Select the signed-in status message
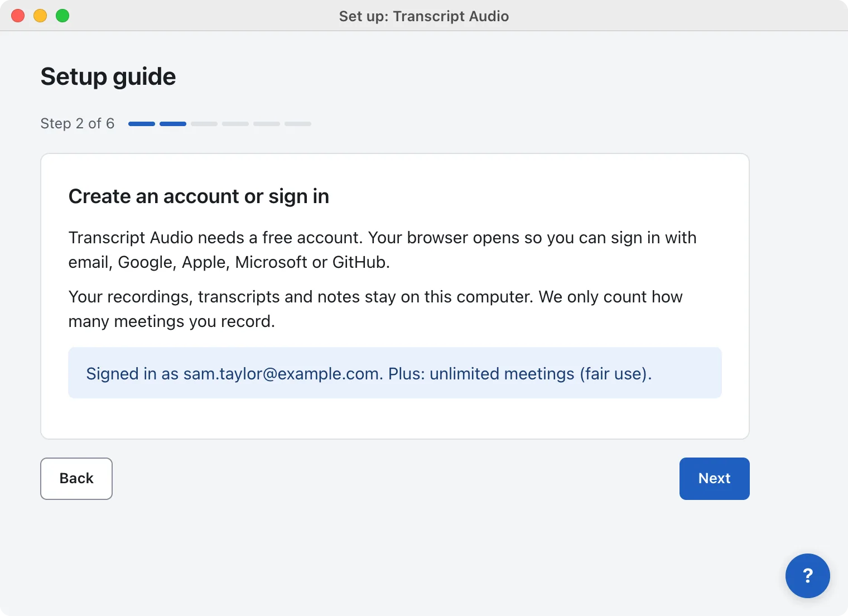The image size is (848, 616). [x=395, y=373]
